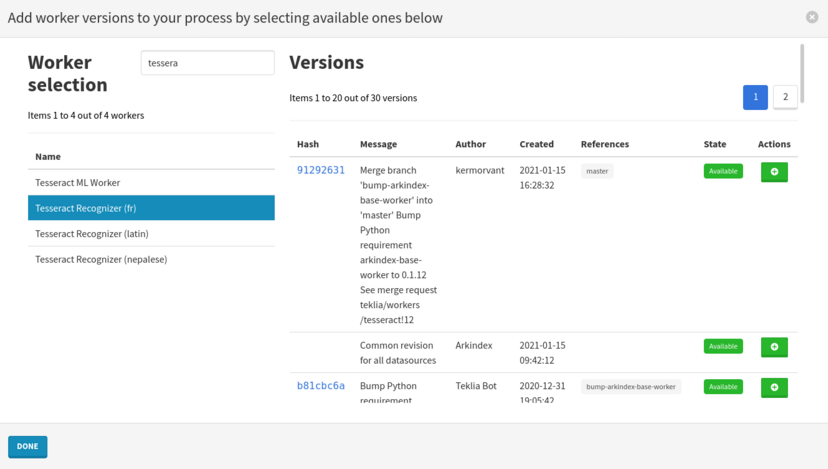Click Available badge for version b81cbc6a
828x469 pixels.
coord(723,386)
